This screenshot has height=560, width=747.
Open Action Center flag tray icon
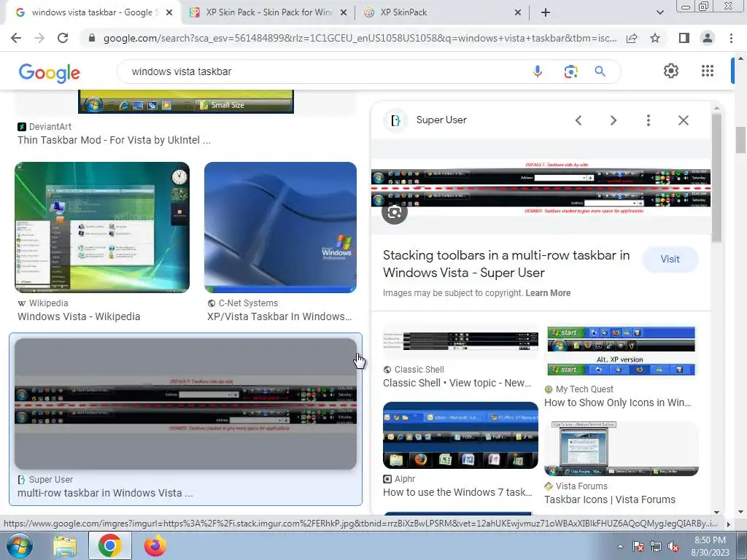(638, 547)
